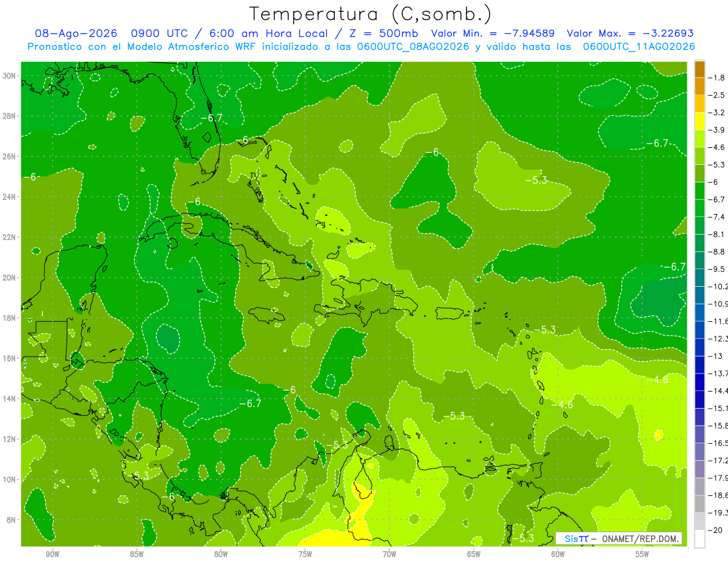Click the '90W' longitude axis label
This screenshot has height=562, width=728.
point(53,554)
